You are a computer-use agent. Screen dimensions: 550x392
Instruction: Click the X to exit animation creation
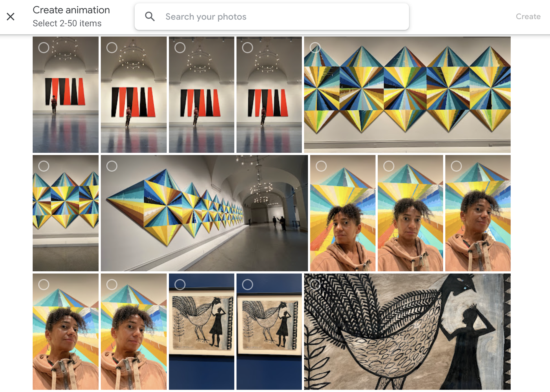tap(11, 17)
